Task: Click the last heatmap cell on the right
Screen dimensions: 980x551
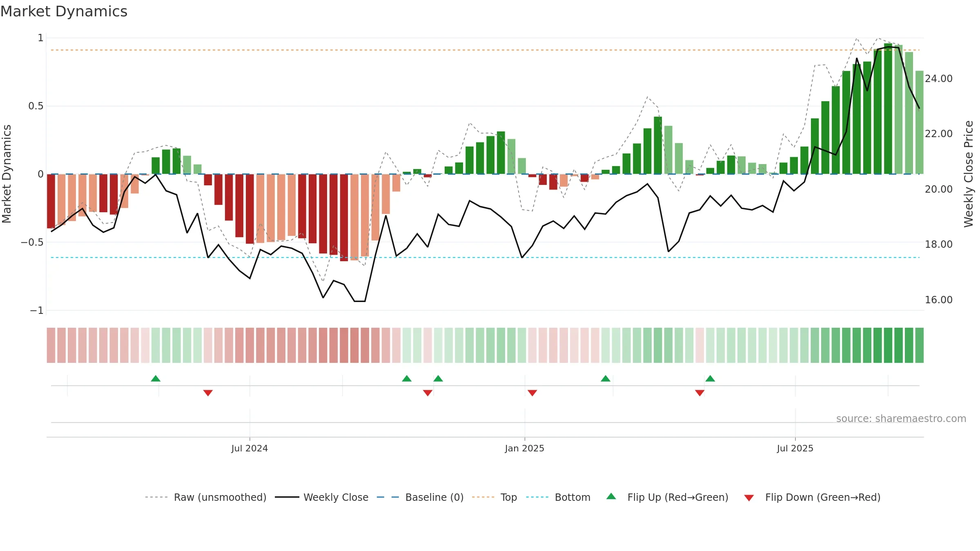Action: pyautogui.click(x=919, y=345)
